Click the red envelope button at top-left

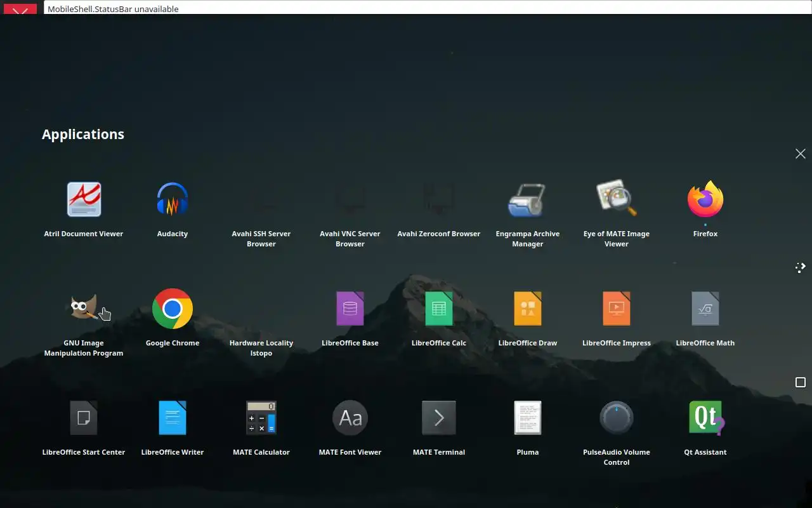pos(20,8)
